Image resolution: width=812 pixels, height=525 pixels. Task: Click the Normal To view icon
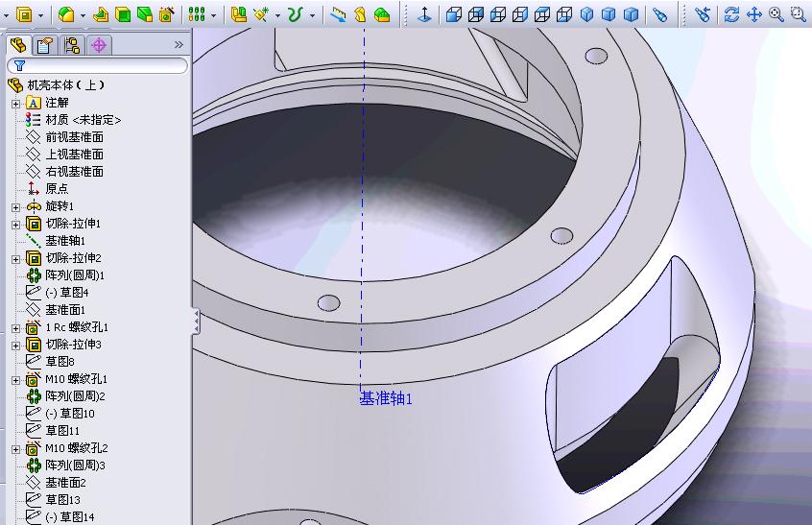click(x=424, y=14)
